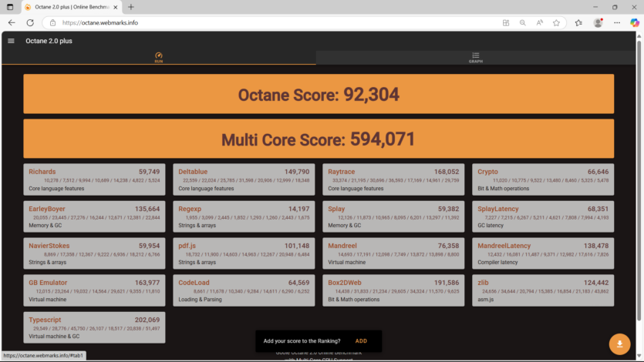Click the GB Emulator score 163,977
This screenshot has height=362, width=644.
click(x=147, y=283)
